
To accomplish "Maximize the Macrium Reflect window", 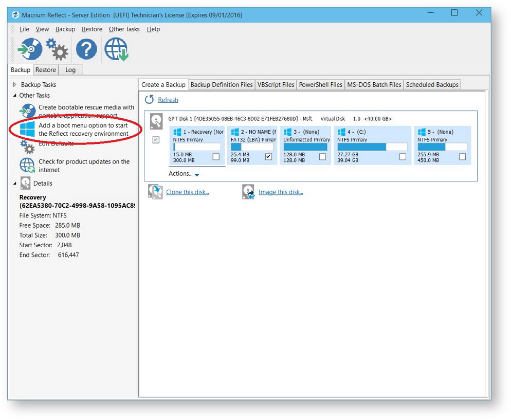I will (454, 13).
